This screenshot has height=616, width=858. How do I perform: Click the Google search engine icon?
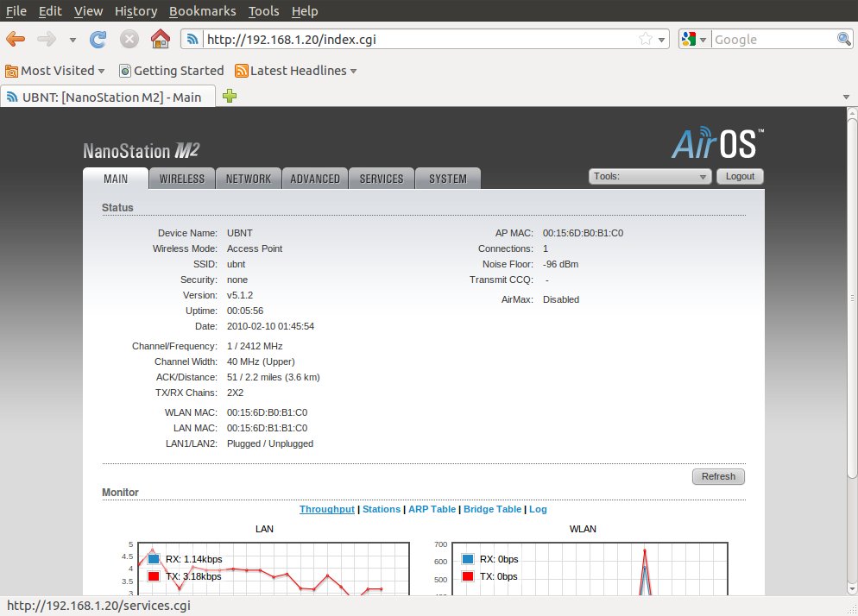tap(689, 39)
